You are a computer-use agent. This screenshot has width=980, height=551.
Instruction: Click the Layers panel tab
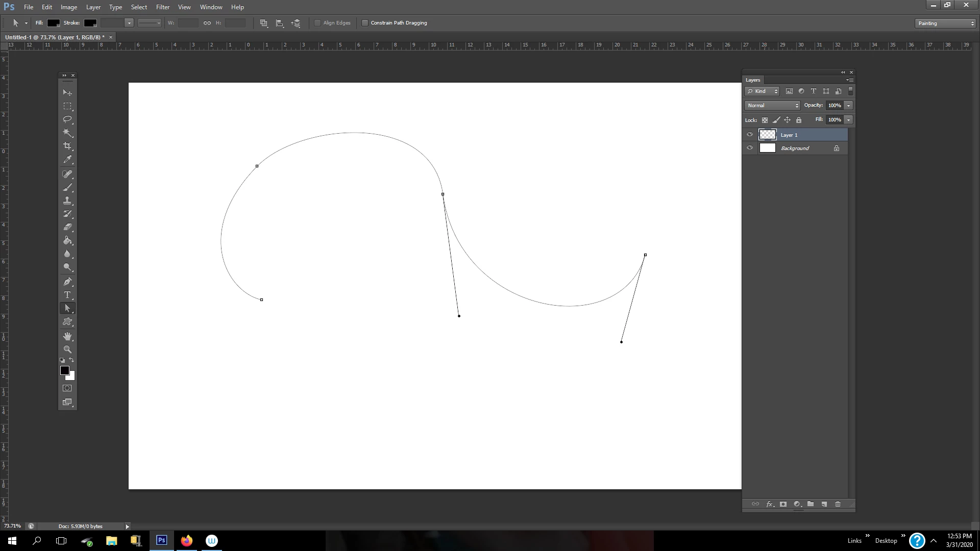tap(752, 80)
